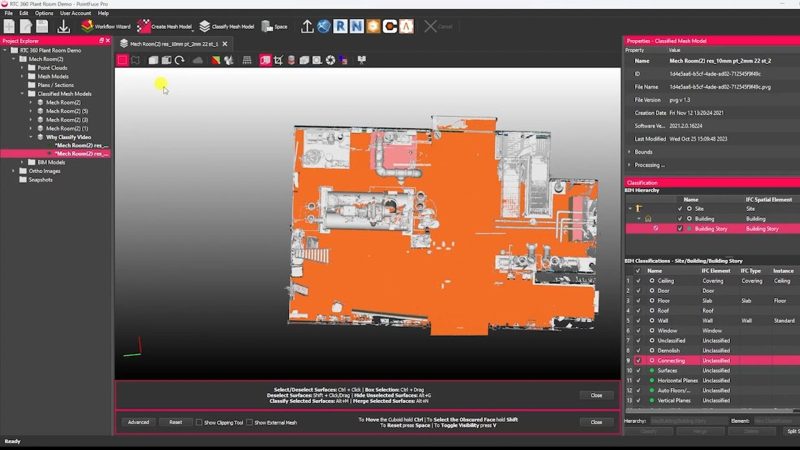Viewport: 800px width, 450px height.
Task: Open the User Account menu
Action: [75, 13]
